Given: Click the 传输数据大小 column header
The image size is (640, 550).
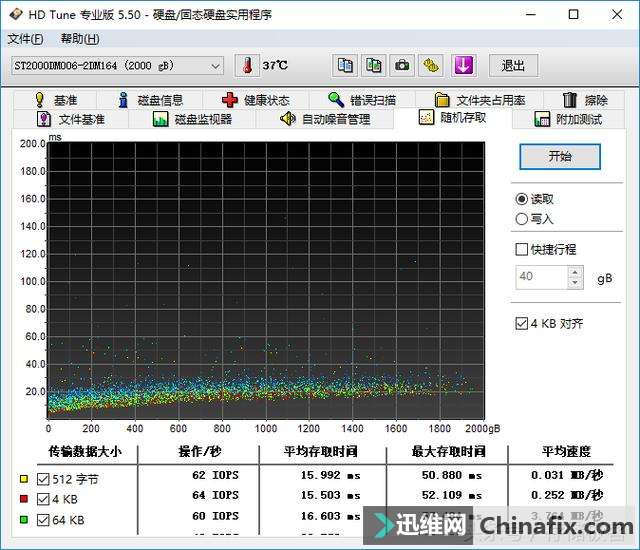Looking at the screenshot, I should pos(85,451).
